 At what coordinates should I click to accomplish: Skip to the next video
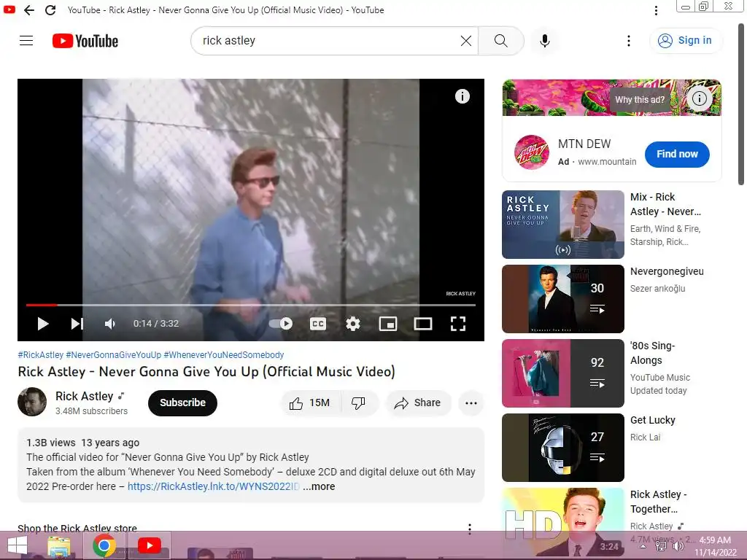[x=77, y=324]
